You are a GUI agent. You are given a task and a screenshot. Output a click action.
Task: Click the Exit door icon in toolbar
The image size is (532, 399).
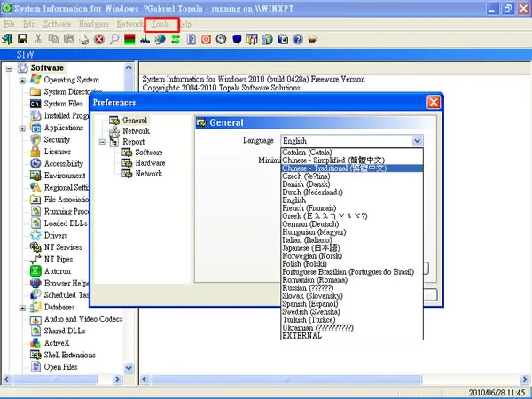tap(7, 39)
